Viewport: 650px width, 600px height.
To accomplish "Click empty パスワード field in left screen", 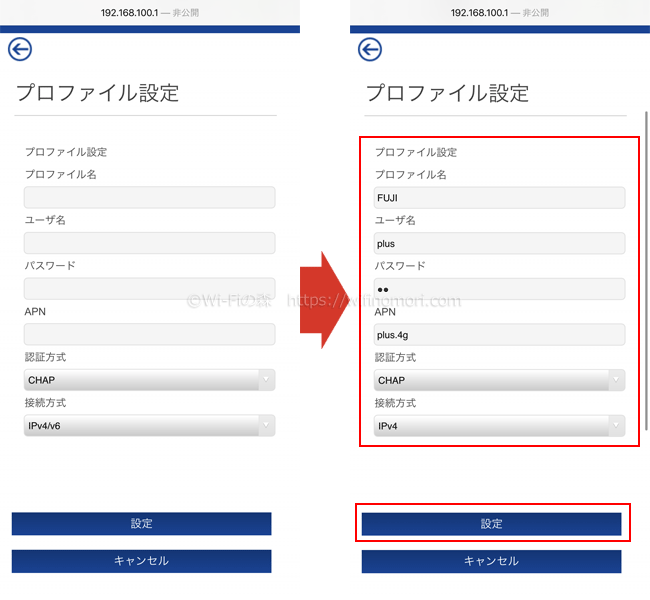I will tap(150, 289).
